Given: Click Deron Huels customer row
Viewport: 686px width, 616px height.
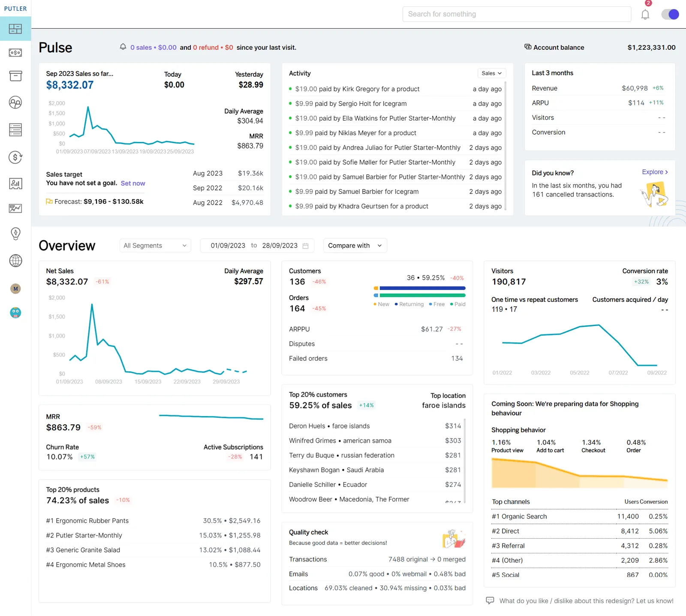Looking at the screenshot, I should (375, 426).
